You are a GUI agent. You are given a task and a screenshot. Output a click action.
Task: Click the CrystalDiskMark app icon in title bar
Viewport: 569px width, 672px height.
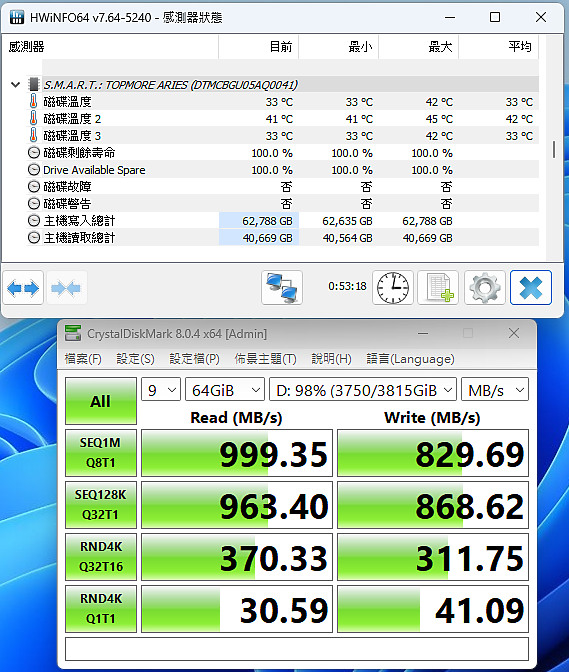[x=73, y=333]
